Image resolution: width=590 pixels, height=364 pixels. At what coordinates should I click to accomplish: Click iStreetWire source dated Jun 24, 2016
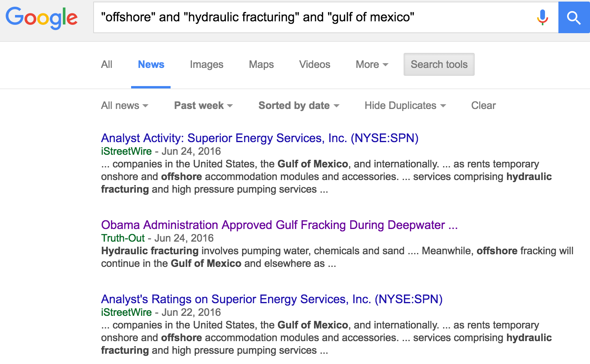(126, 151)
